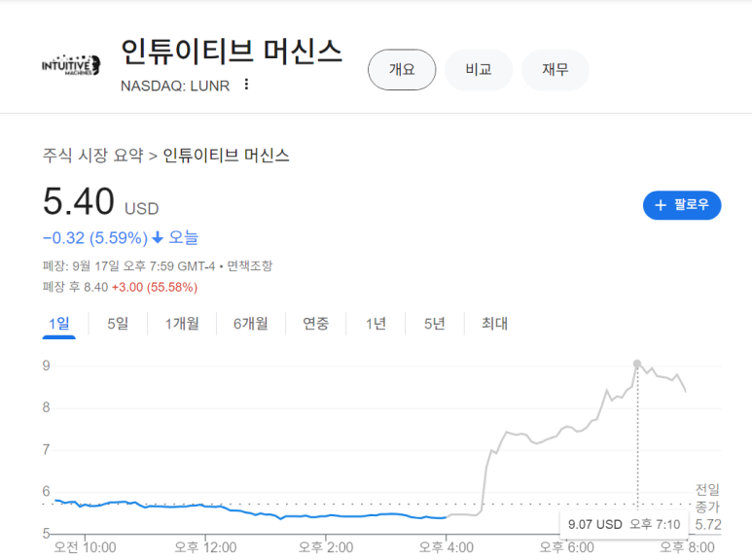This screenshot has width=752, height=560.
Task: Click the Intuitive Machines logo
Action: click(71, 65)
